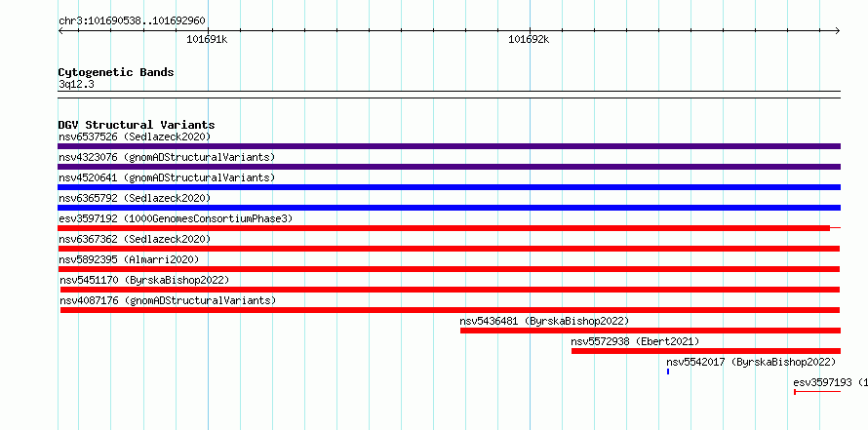Open the nsv5572938 (Ebert2021) label
The height and width of the screenshot is (430, 868).
pos(636,341)
